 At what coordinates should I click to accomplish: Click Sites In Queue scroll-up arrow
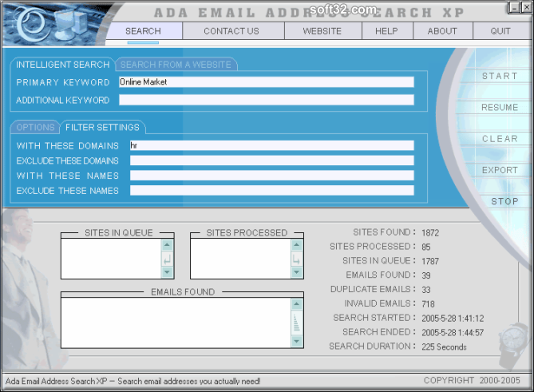167,244
